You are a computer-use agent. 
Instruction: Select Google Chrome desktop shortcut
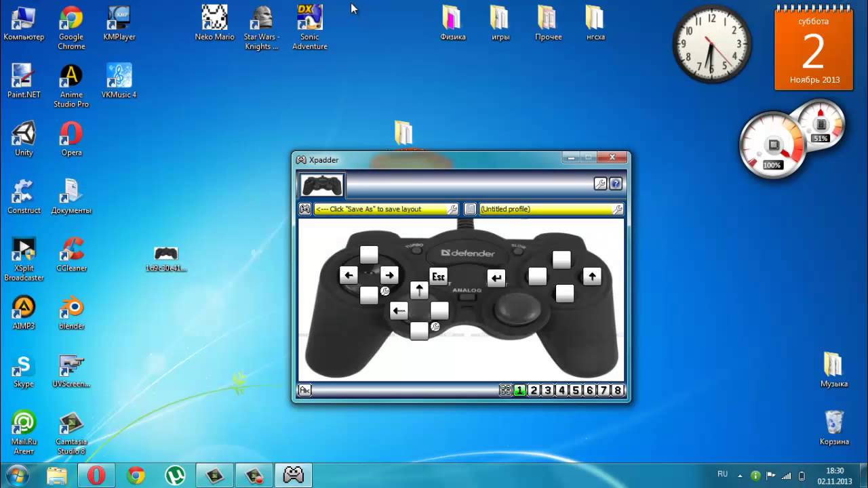tap(71, 28)
